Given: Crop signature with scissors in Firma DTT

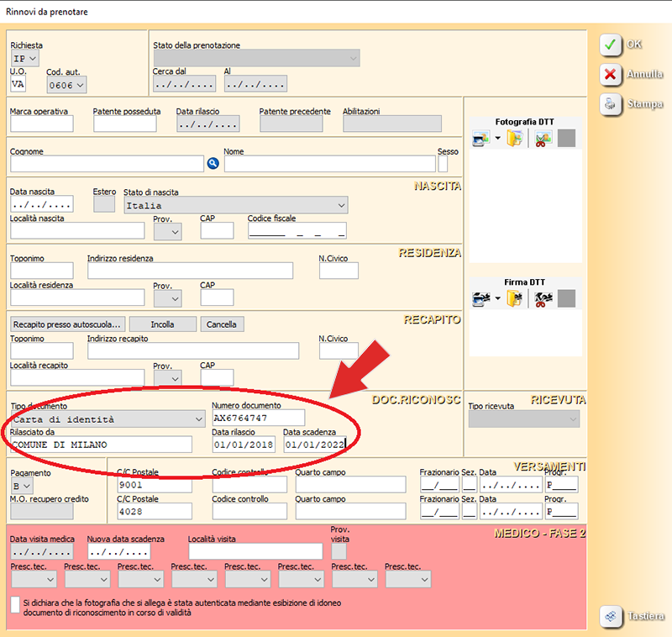Looking at the screenshot, I should (543, 298).
